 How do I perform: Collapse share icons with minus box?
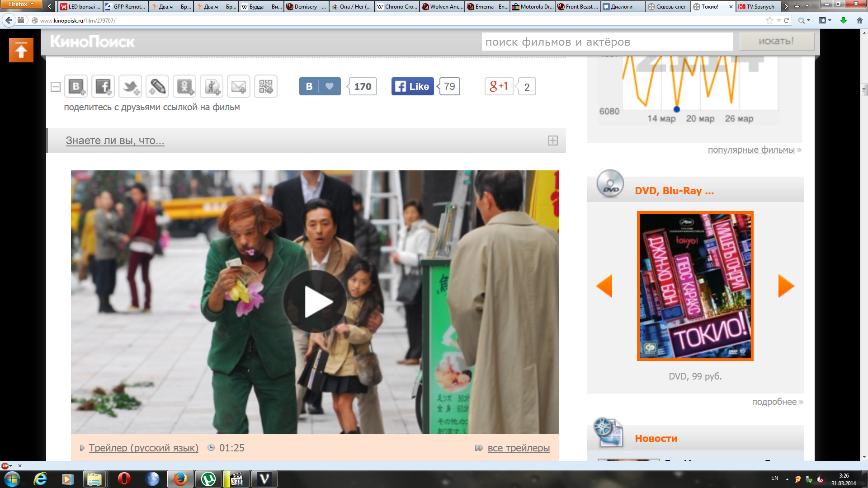(56, 87)
